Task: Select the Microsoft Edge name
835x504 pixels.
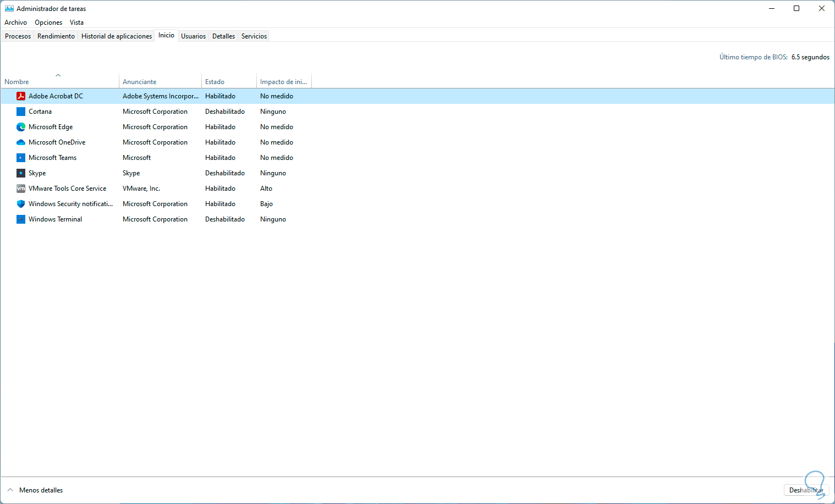Action: tap(51, 127)
